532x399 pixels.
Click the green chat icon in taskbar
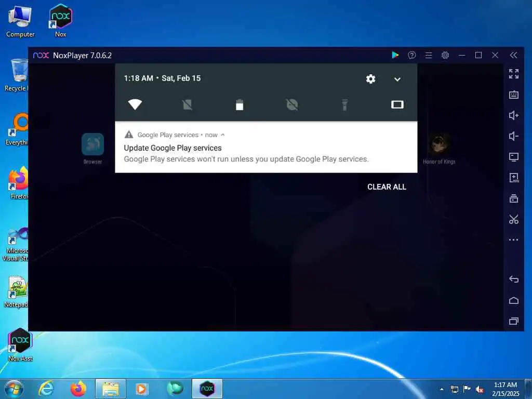pyautogui.click(x=175, y=389)
